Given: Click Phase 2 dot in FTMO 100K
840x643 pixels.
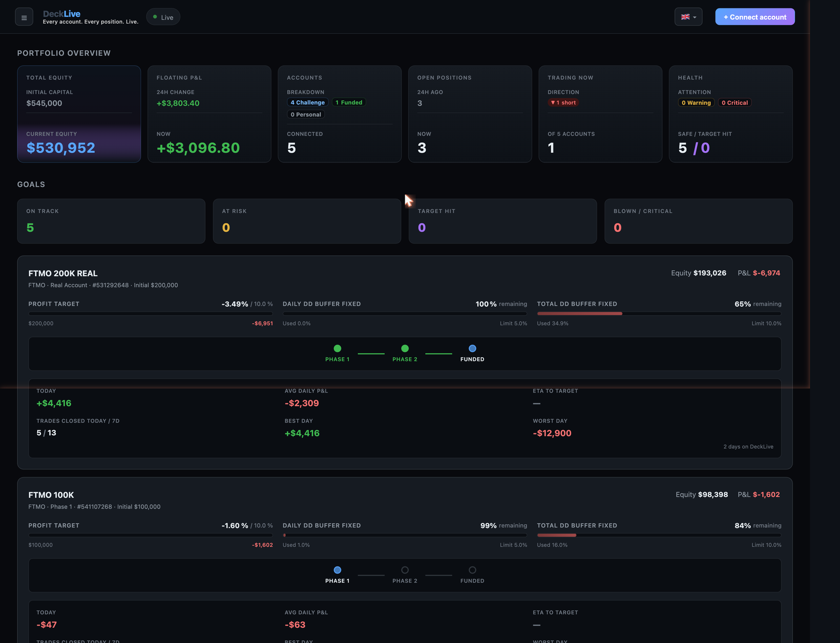Looking at the screenshot, I should [x=405, y=570].
